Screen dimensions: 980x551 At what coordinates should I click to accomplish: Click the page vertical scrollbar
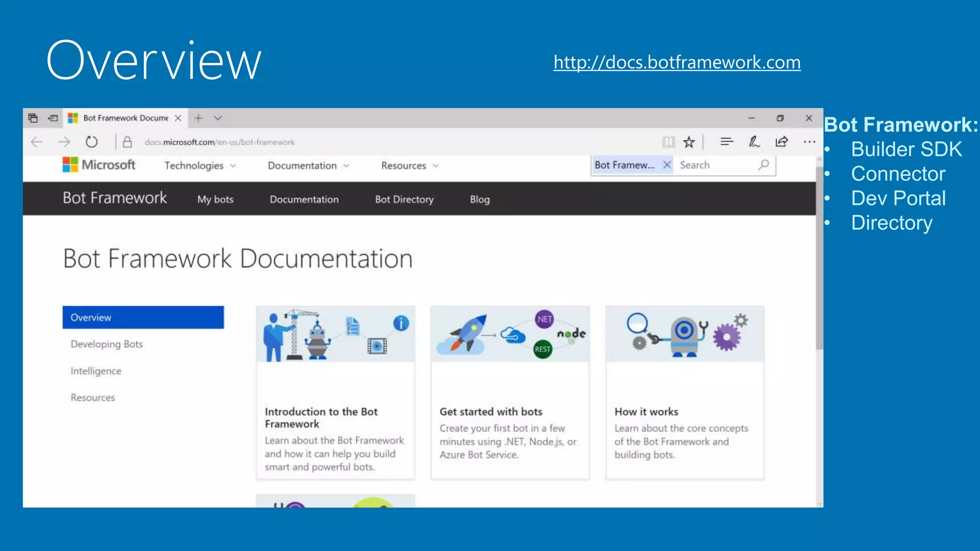820,258
